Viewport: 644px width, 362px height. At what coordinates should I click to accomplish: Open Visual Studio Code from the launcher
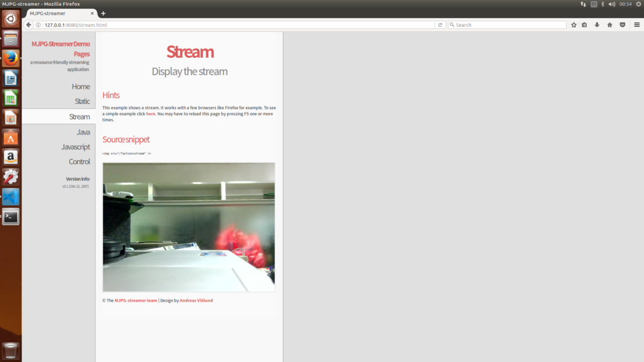[x=11, y=197]
